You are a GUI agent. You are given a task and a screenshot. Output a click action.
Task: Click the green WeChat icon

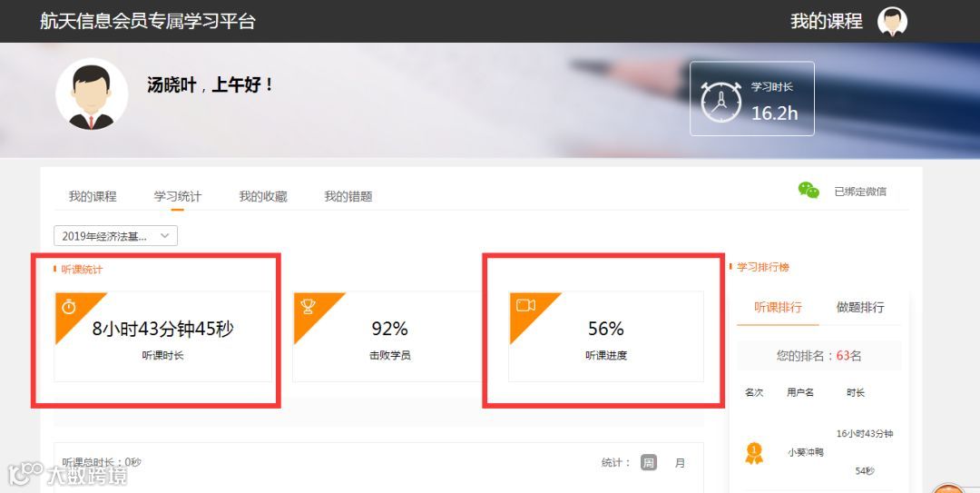tap(808, 190)
